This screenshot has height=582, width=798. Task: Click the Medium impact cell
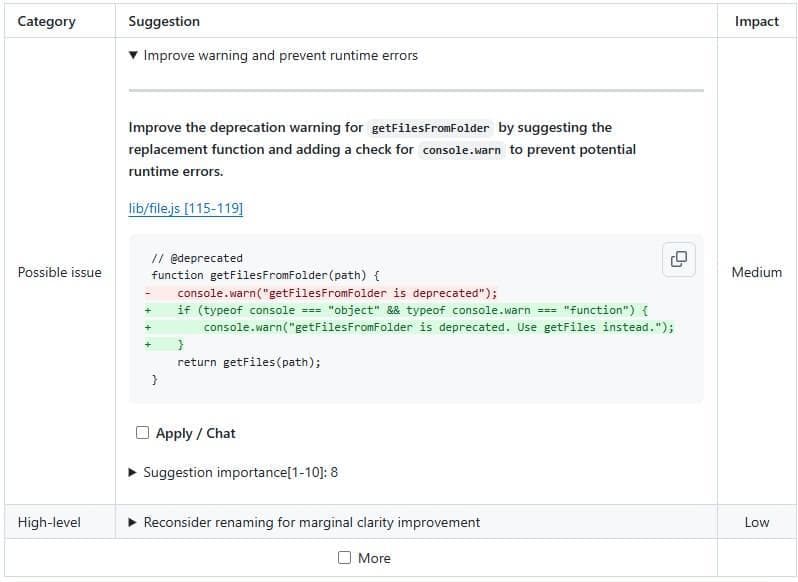point(756,272)
